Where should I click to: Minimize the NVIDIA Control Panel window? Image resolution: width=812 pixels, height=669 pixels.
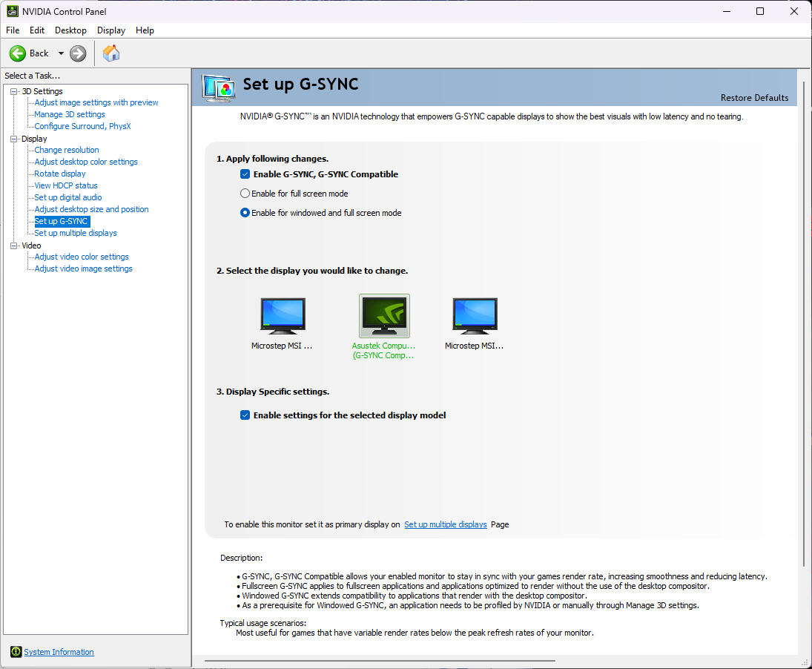click(727, 11)
